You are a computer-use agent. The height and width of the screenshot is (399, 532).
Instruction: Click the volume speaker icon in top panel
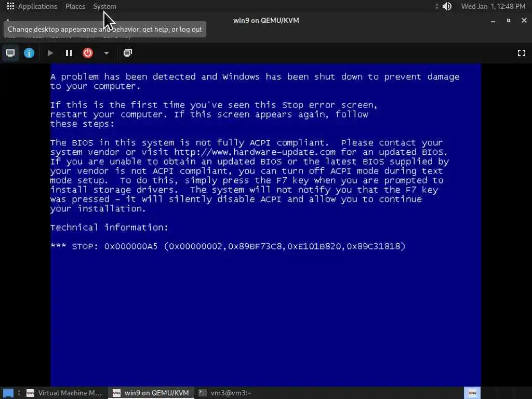447,6
